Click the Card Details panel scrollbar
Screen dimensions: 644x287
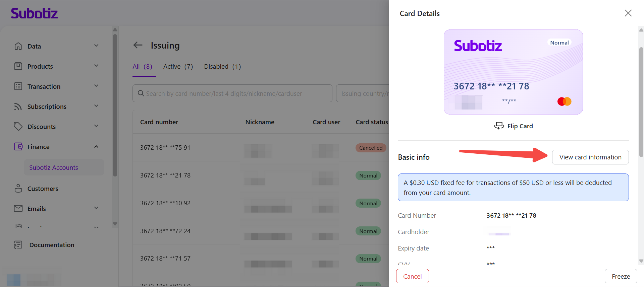click(x=641, y=102)
